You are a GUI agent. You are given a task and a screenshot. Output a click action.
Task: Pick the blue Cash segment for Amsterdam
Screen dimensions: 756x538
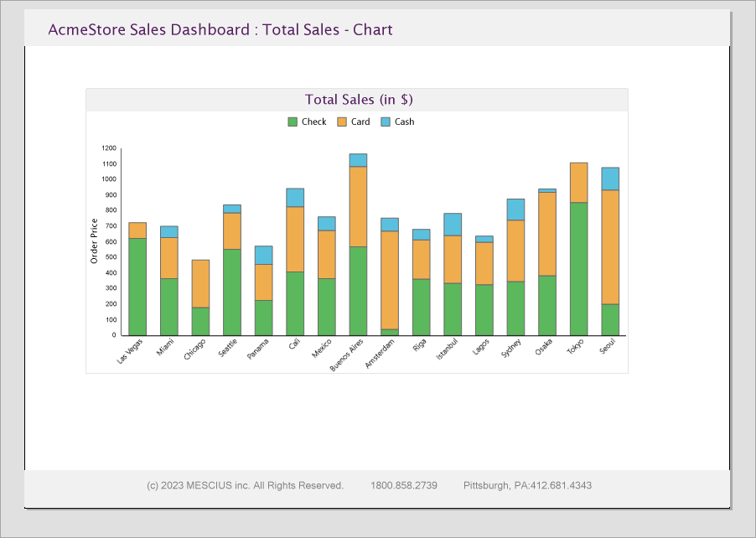(x=390, y=225)
